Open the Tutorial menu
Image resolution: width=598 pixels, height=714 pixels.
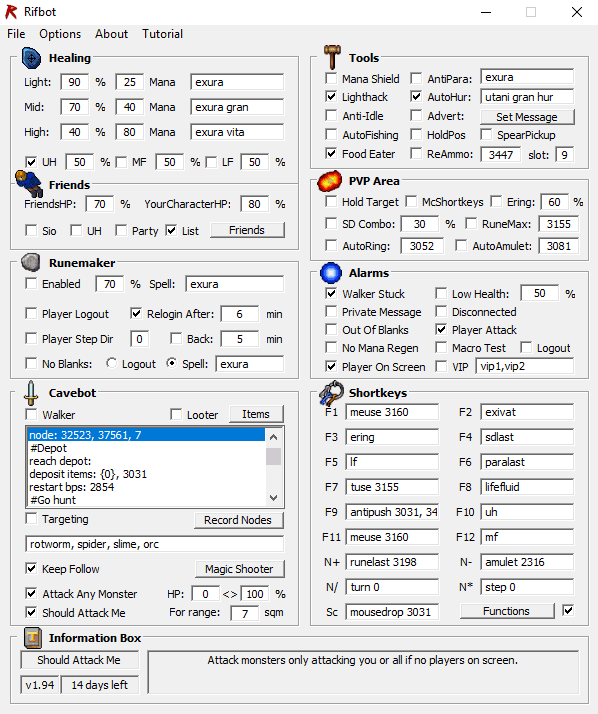[162, 34]
